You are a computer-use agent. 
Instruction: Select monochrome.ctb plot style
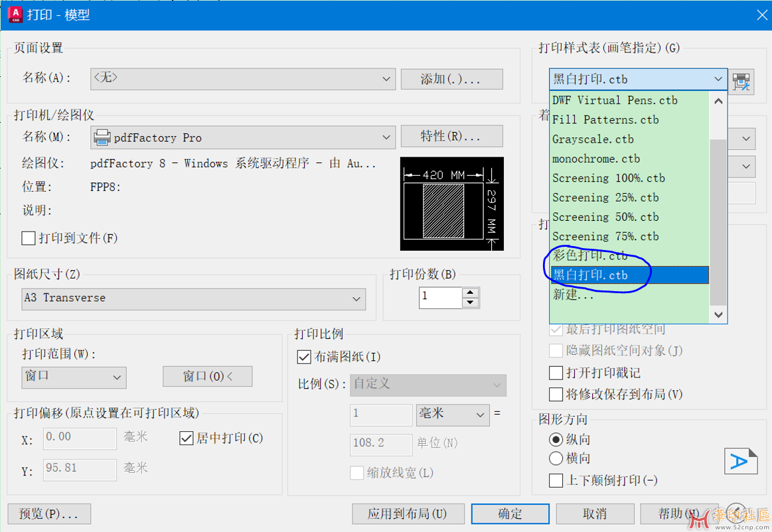pos(629,159)
